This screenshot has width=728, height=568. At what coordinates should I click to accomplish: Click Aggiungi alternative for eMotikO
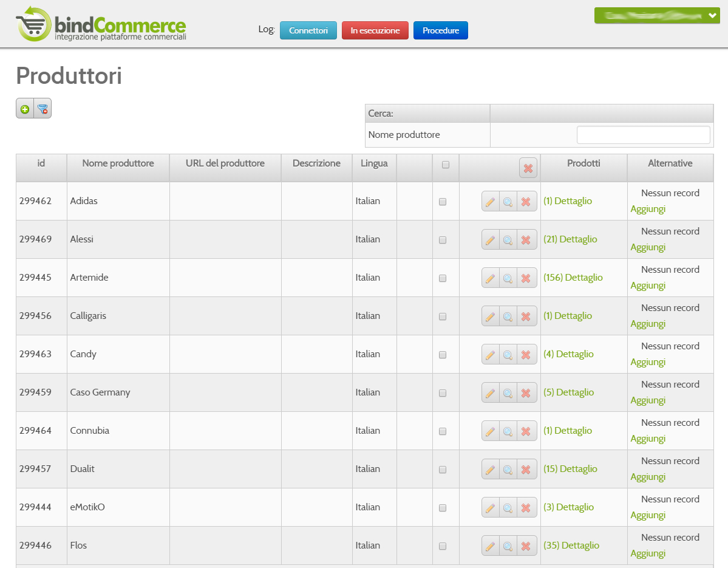click(x=648, y=515)
